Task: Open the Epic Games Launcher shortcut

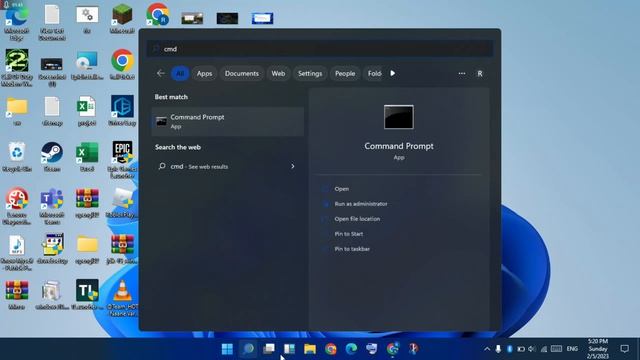Action: click(x=122, y=160)
